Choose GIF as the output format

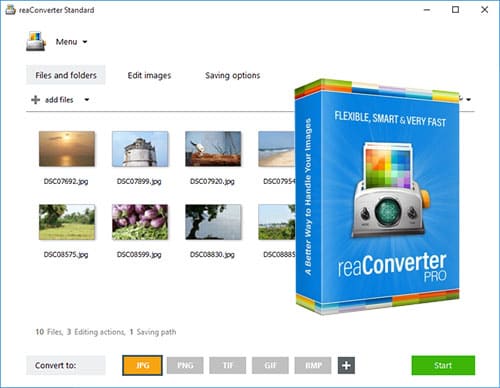tap(270, 365)
